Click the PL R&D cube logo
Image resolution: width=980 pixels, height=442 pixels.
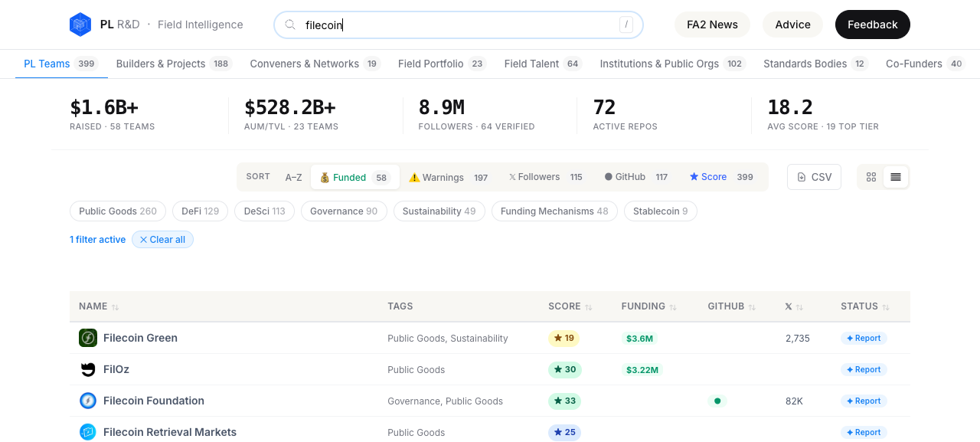80,25
